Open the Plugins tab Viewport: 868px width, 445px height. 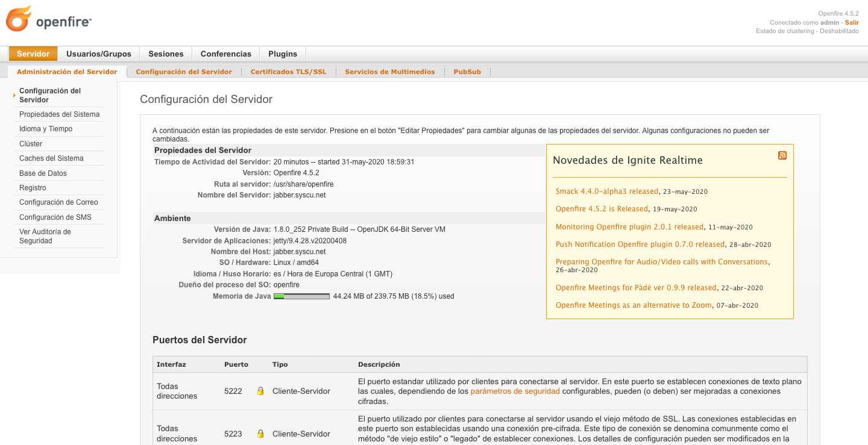[283, 54]
